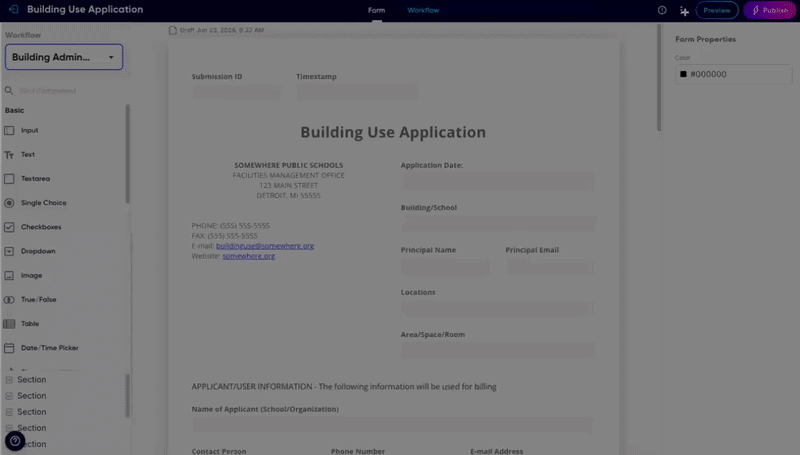Open the #000000 color swatch
This screenshot has height=455, width=800.
pos(683,74)
